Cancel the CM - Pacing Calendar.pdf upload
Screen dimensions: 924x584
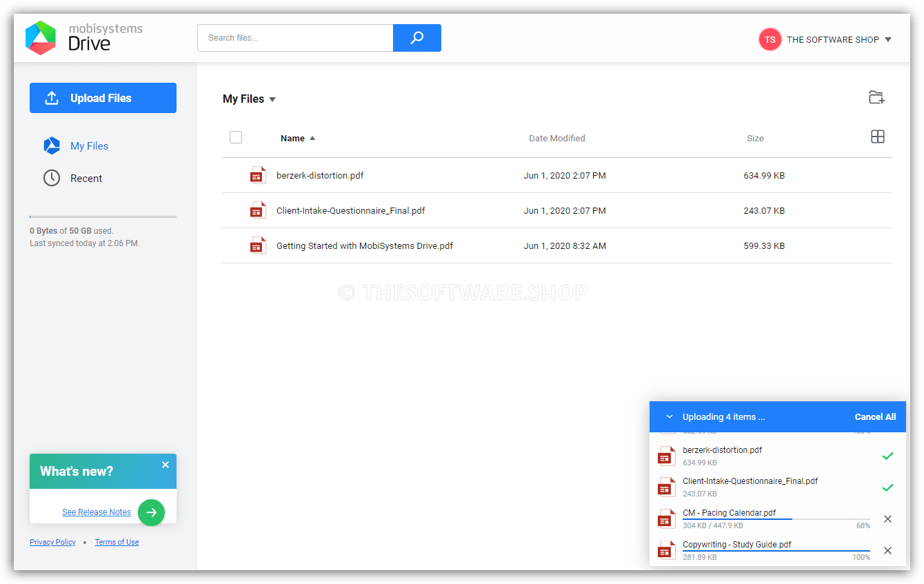pyautogui.click(x=887, y=518)
